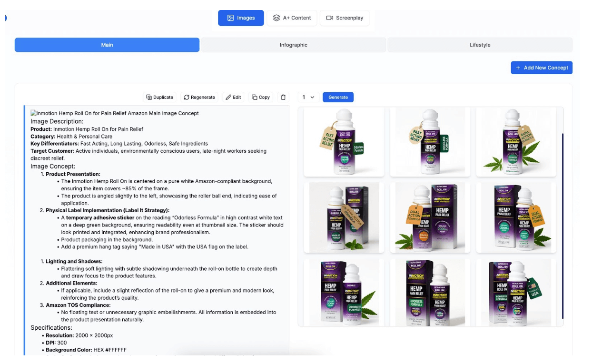
Task: Edit the concept text
Action: coord(233,97)
